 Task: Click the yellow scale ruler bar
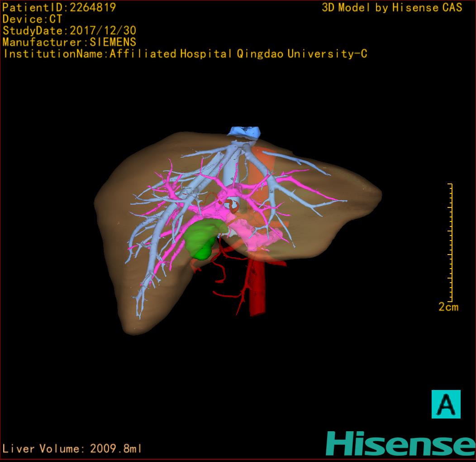point(450,242)
